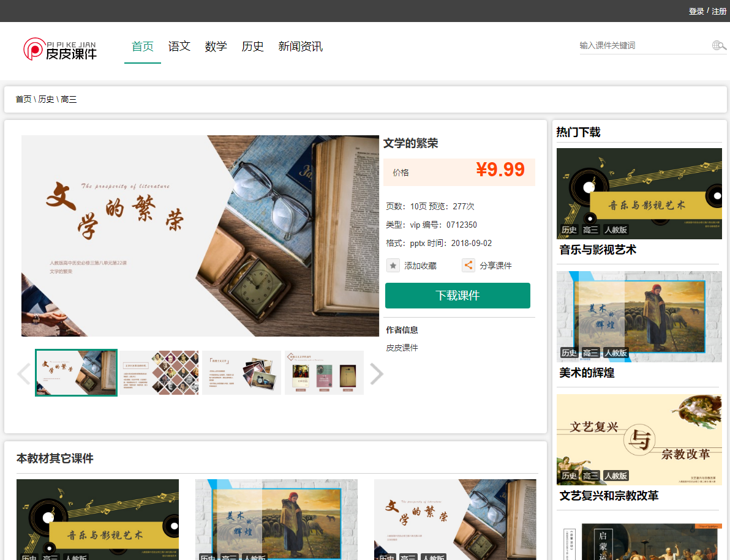Focus the 输入课件关键词 search field
This screenshot has height=560, width=730.
645,45
